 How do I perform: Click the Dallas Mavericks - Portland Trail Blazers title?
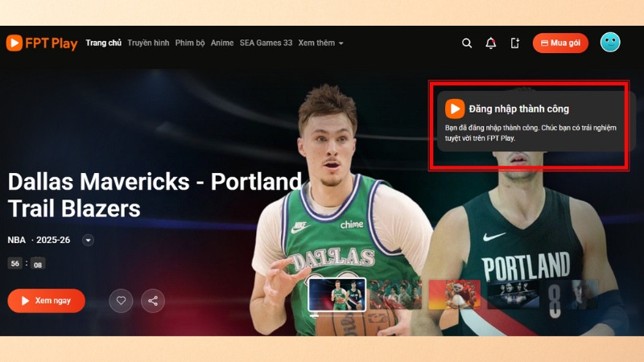tap(155, 195)
